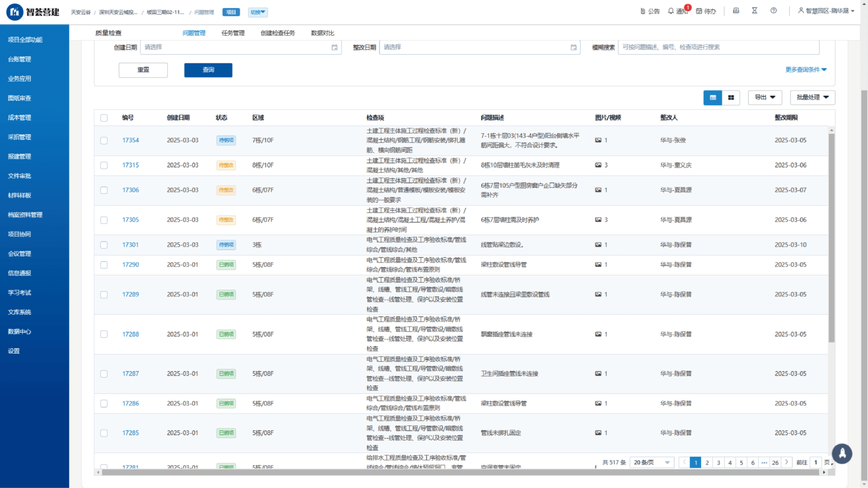Switch to list table view

[713, 98]
